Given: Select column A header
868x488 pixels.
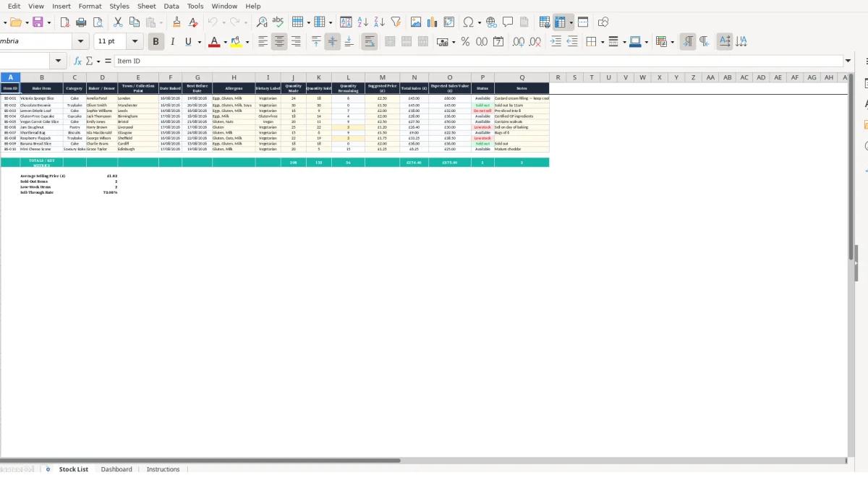Looking at the screenshot, I should coord(10,77).
